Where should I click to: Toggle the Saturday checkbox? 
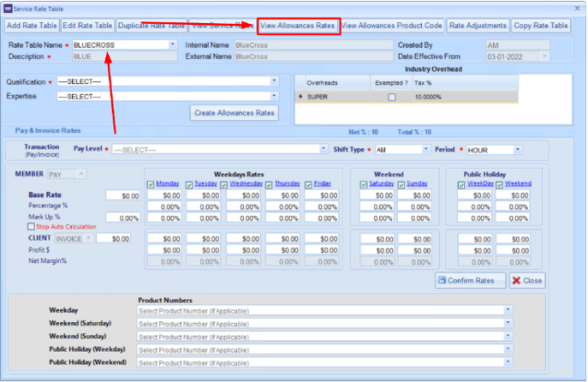click(x=364, y=184)
